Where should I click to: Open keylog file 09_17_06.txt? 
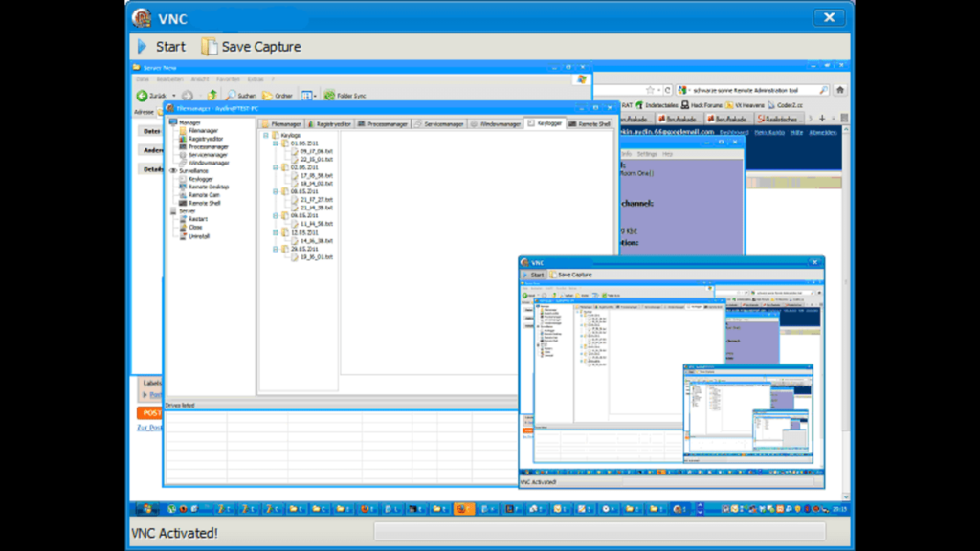click(x=316, y=151)
